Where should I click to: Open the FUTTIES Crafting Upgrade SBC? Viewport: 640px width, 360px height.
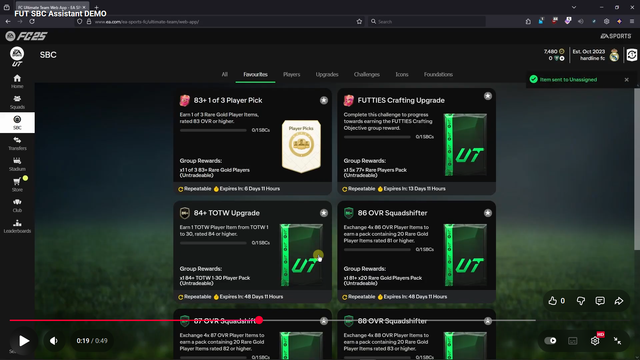[417, 142]
